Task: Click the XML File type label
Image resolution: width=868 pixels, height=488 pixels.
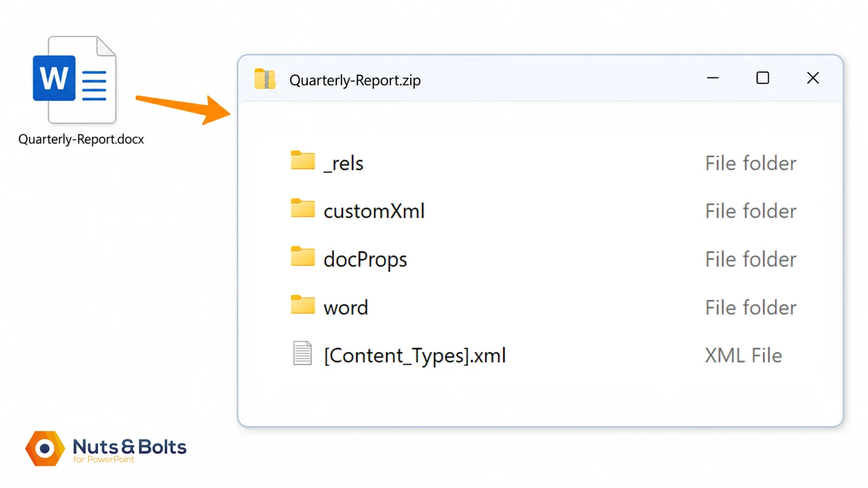Action: point(744,356)
